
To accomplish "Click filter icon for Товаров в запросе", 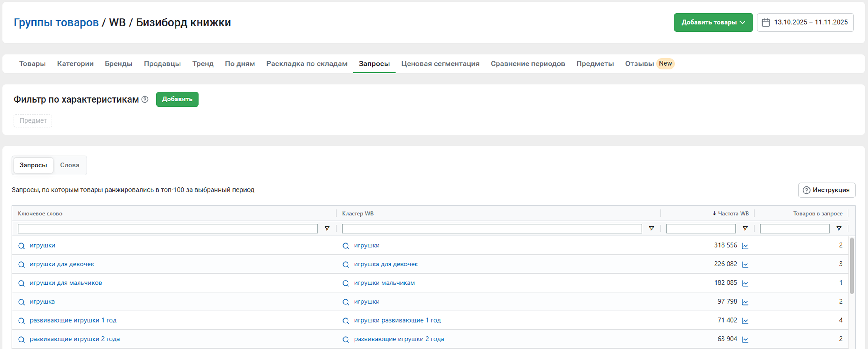I will tap(839, 228).
